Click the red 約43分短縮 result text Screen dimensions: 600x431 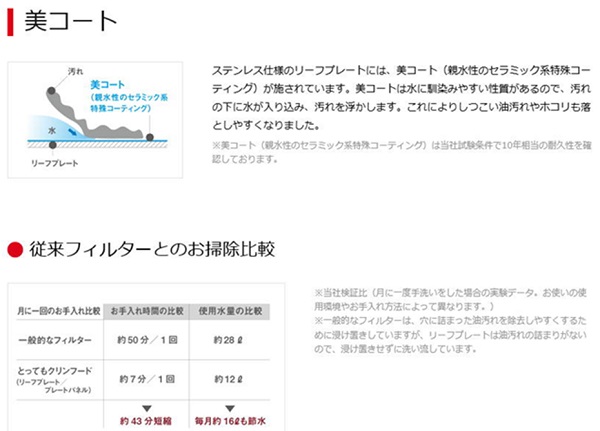click(x=146, y=420)
